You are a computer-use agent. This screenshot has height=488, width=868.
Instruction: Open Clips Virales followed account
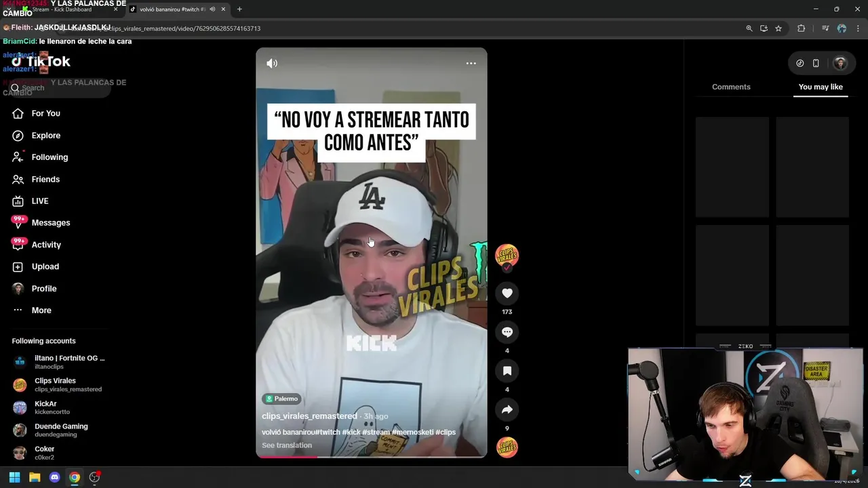[58, 385]
